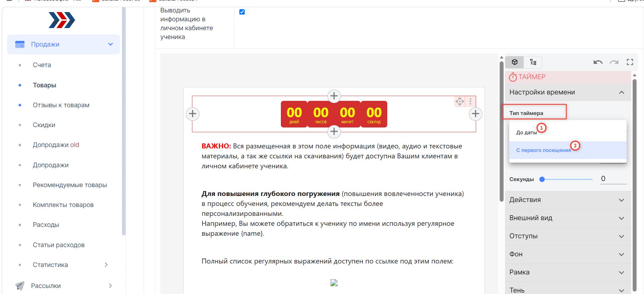Image resolution: width=644 pixels, height=294 pixels.
Task: Open timer block three-dot options menu
Action: pos(470,102)
